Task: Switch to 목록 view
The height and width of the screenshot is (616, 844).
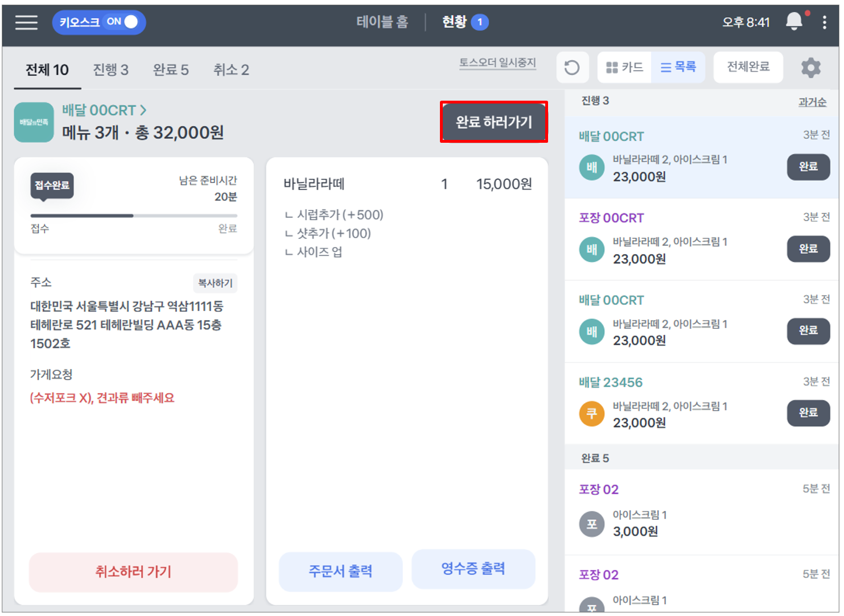Action: 678,68
